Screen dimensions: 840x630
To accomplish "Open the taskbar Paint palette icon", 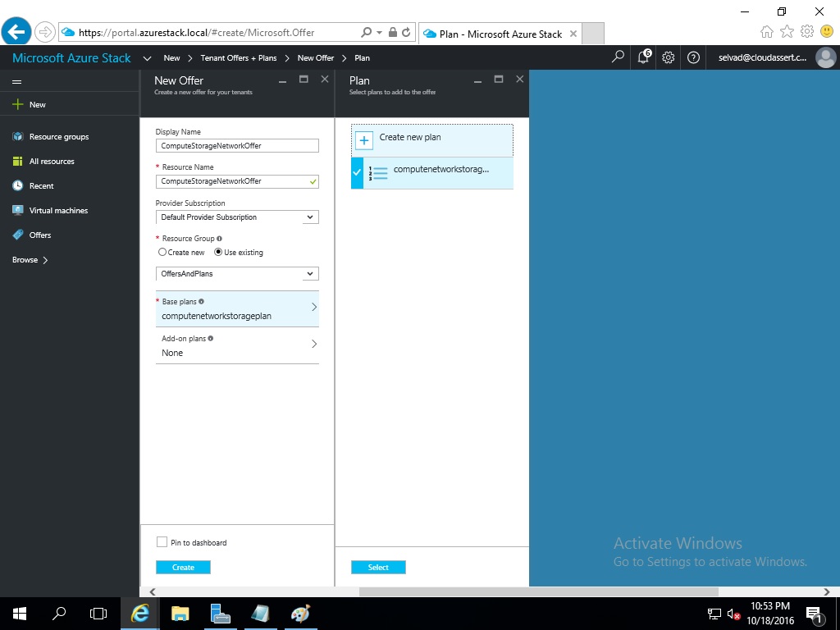I will pyautogui.click(x=300, y=614).
